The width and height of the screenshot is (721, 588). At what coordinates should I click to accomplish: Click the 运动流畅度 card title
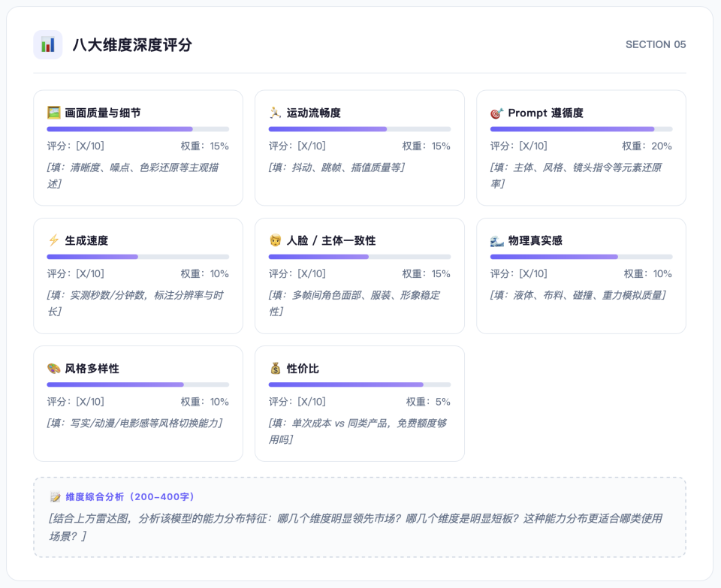314,113
